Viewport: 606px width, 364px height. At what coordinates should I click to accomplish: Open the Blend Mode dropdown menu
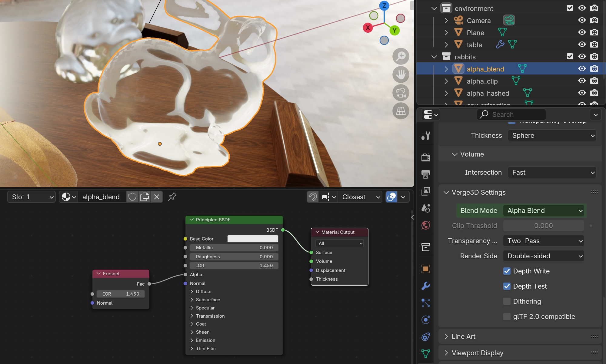pyautogui.click(x=543, y=210)
